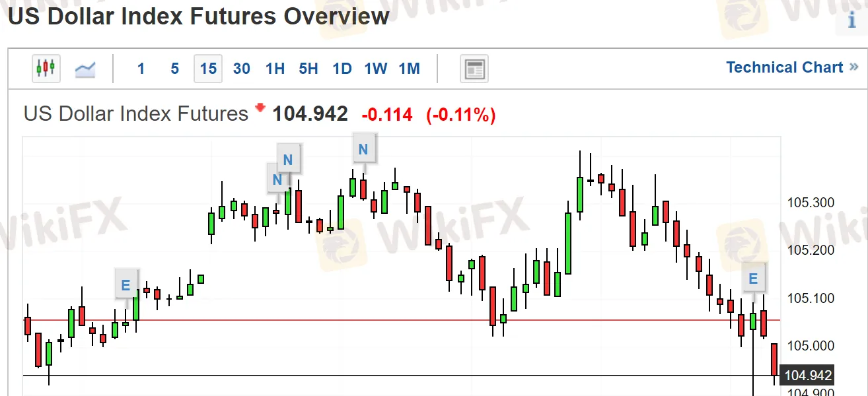Select the 1 minute timeframe
Screen dimensions: 868x396
coord(141,69)
